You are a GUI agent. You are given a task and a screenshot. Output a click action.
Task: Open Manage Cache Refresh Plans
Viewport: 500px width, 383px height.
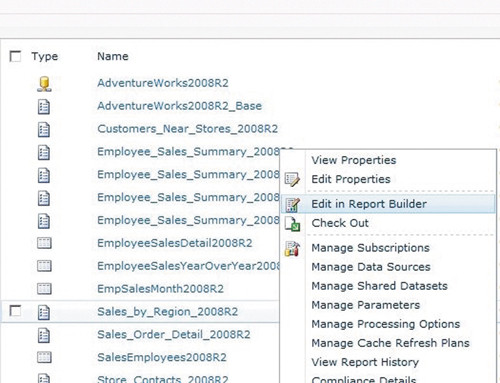coord(390,343)
